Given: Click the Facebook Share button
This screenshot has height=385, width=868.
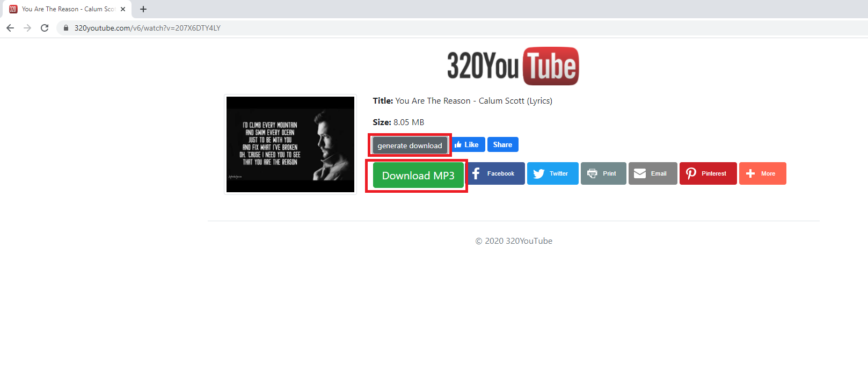Looking at the screenshot, I should [x=503, y=144].
